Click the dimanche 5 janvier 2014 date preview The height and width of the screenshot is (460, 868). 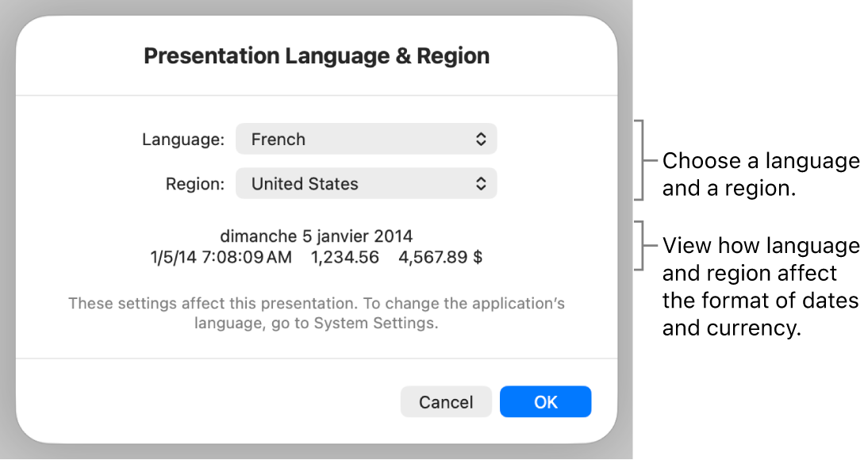317,236
